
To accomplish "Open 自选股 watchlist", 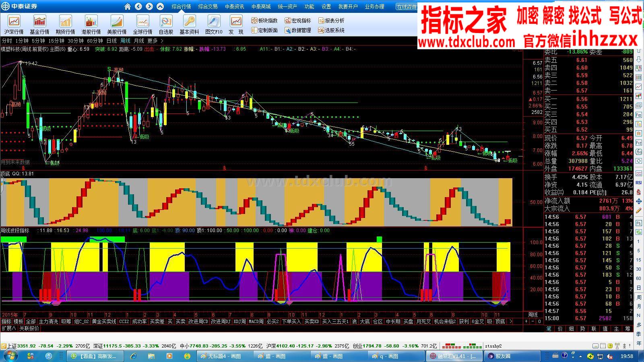I will pos(166,25).
